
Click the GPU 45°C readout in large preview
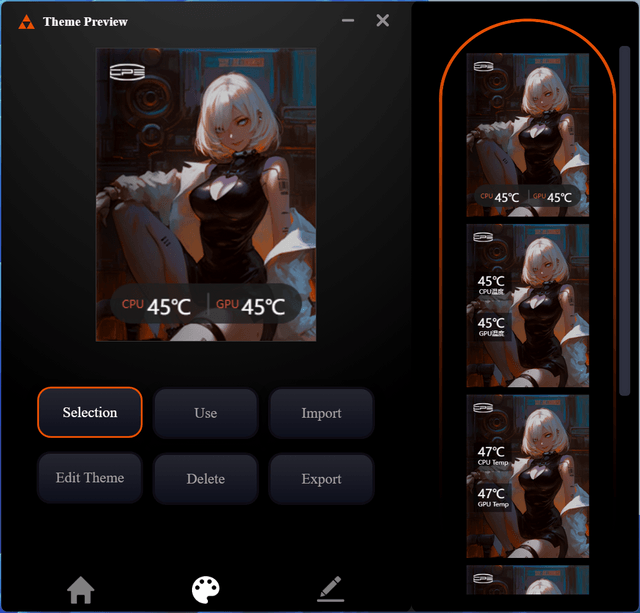click(251, 306)
